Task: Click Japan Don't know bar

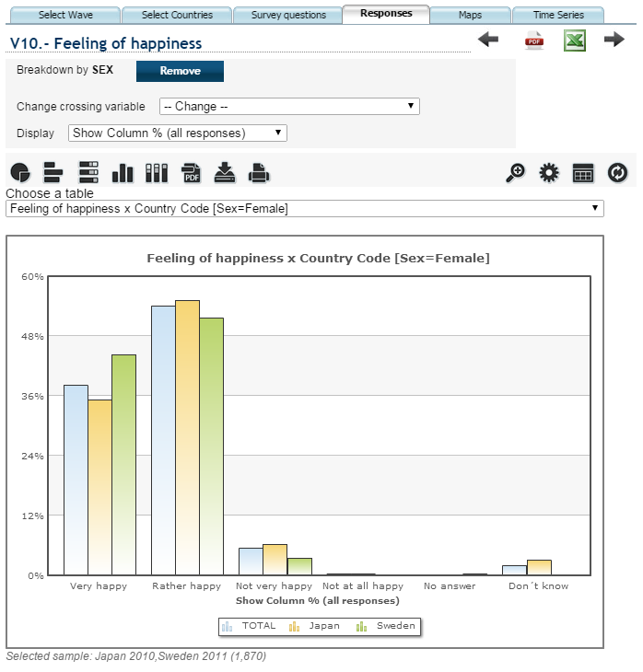Action: click(x=539, y=567)
